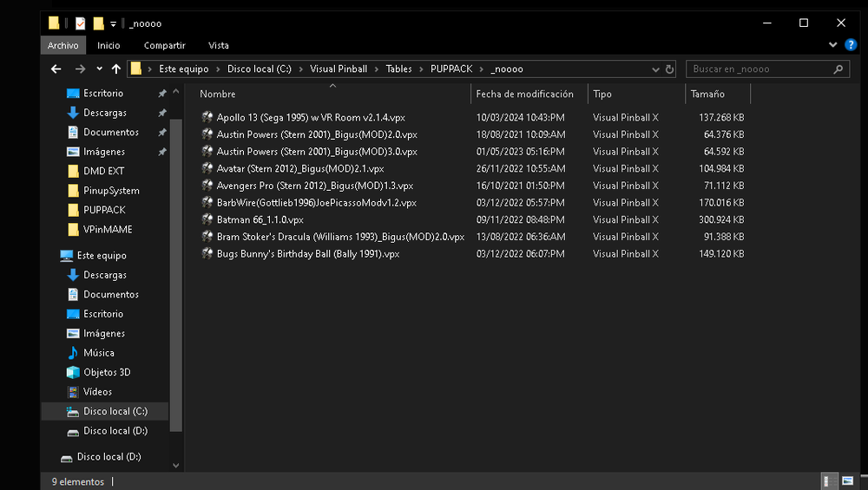Open recent locations dropdown arrow
This screenshot has height=490, width=868.
pos(99,69)
